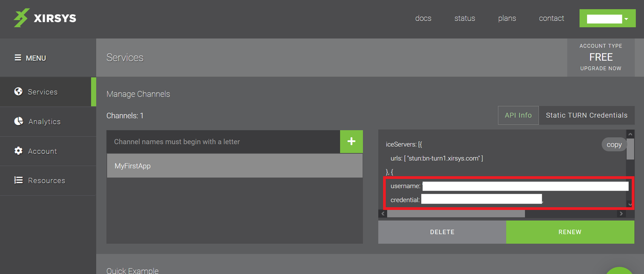Go to the plans page
This screenshot has height=274, width=644.
coord(507,18)
